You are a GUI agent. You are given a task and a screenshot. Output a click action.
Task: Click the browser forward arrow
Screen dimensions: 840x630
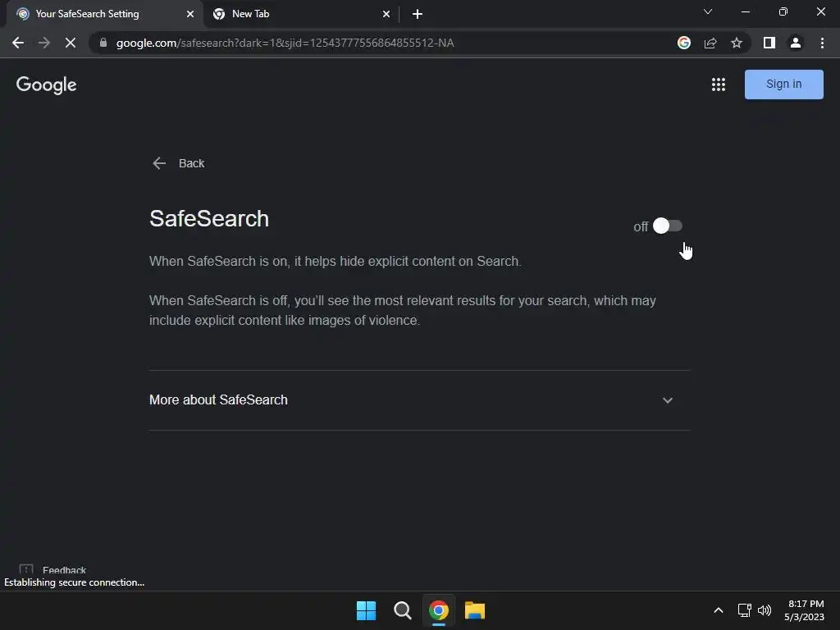click(44, 43)
